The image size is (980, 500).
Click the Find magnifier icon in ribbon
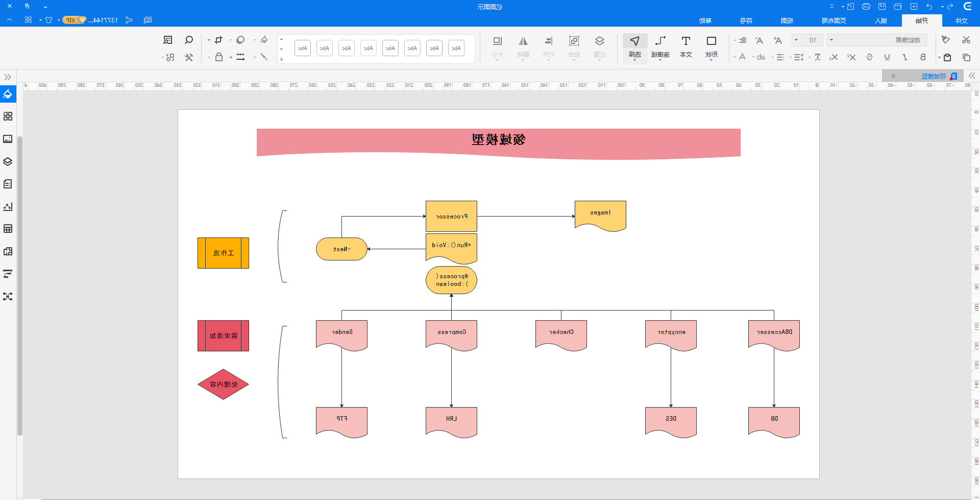[188, 40]
